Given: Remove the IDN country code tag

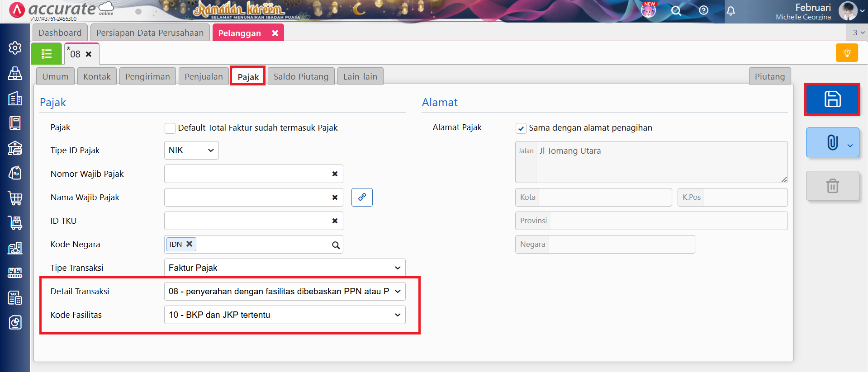Looking at the screenshot, I should pyautogui.click(x=190, y=244).
